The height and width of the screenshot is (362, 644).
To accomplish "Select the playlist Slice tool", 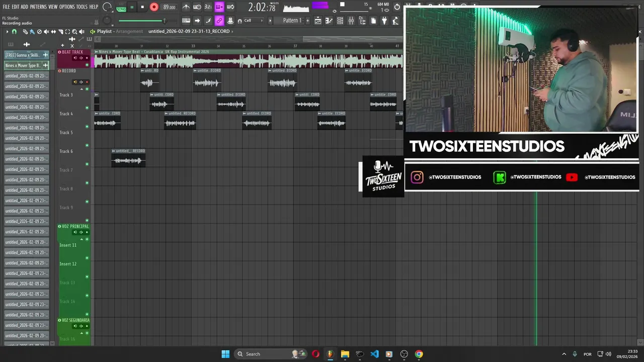I will click(60, 32).
